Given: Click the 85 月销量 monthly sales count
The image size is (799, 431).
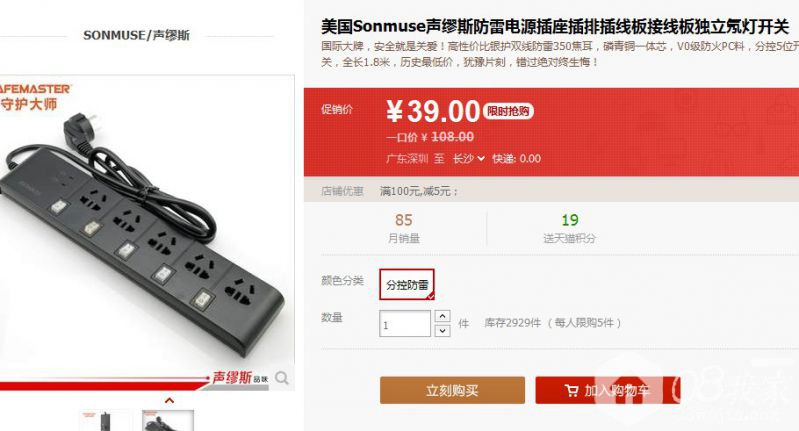Looking at the screenshot, I should click(404, 228).
